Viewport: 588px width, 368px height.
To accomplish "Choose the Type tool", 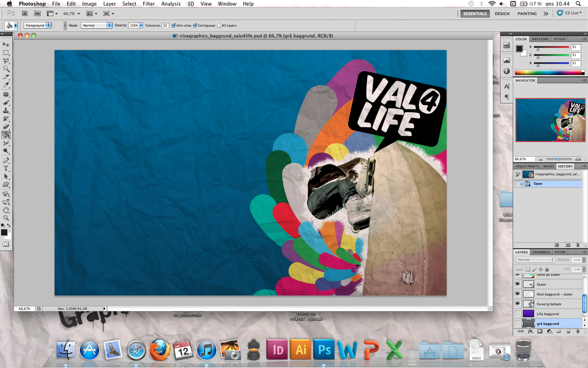I will 6,168.
